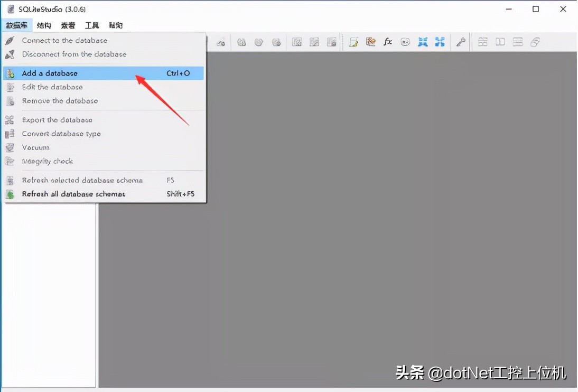Click the blue import data toolbar icon
The width and height of the screenshot is (578, 392).
[x=423, y=42]
